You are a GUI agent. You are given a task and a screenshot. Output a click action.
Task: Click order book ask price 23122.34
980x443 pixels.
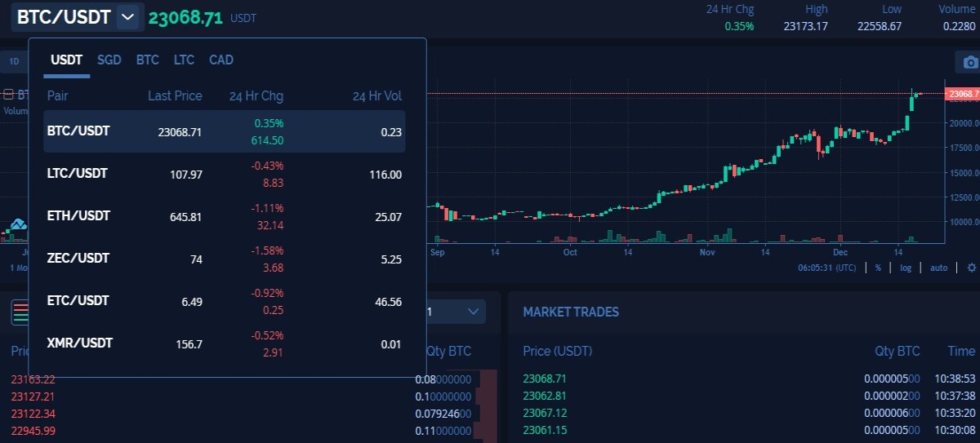coord(33,414)
